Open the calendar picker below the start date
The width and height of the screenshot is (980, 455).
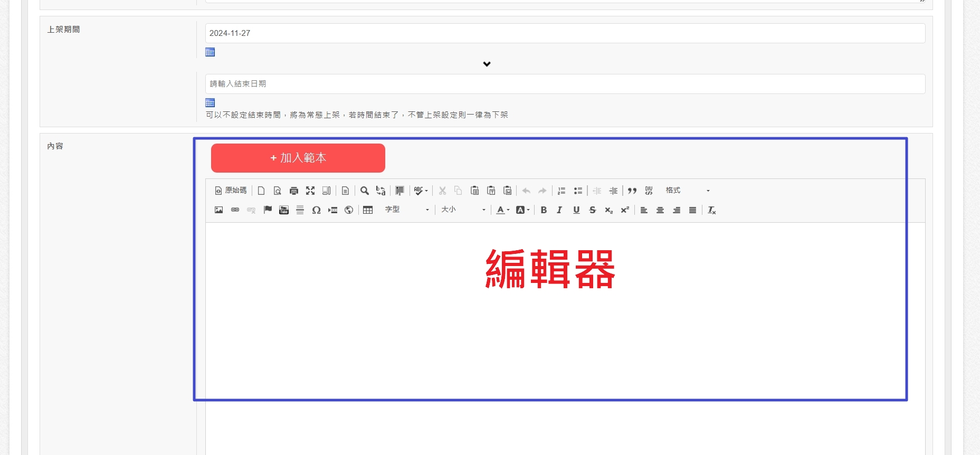pyautogui.click(x=210, y=52)
